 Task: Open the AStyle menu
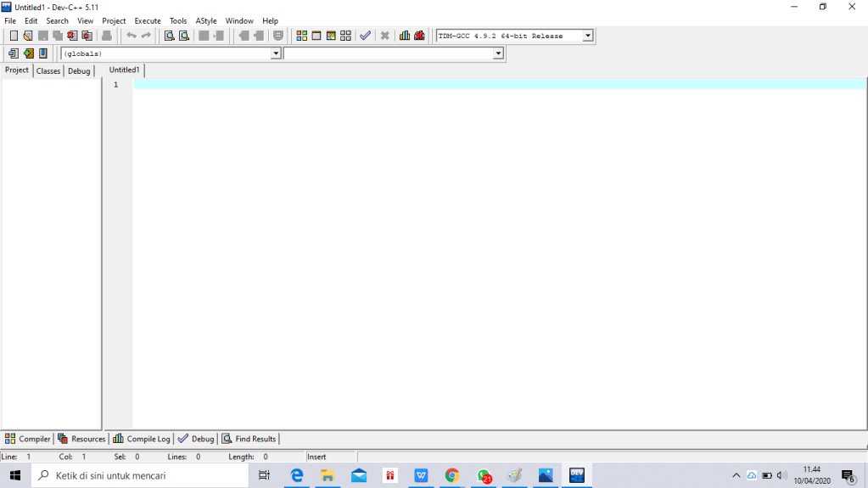tap(206, 20)
